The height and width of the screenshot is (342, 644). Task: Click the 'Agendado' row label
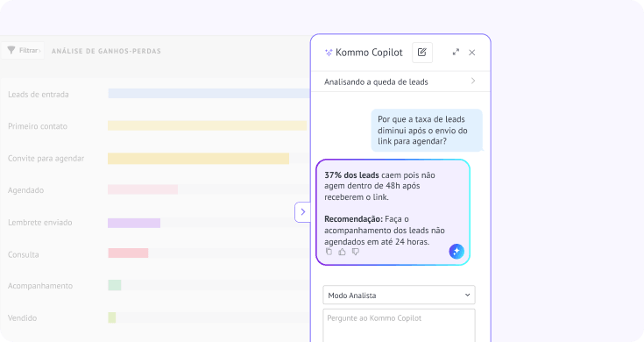pyautogui.click(x=25, y=190)
